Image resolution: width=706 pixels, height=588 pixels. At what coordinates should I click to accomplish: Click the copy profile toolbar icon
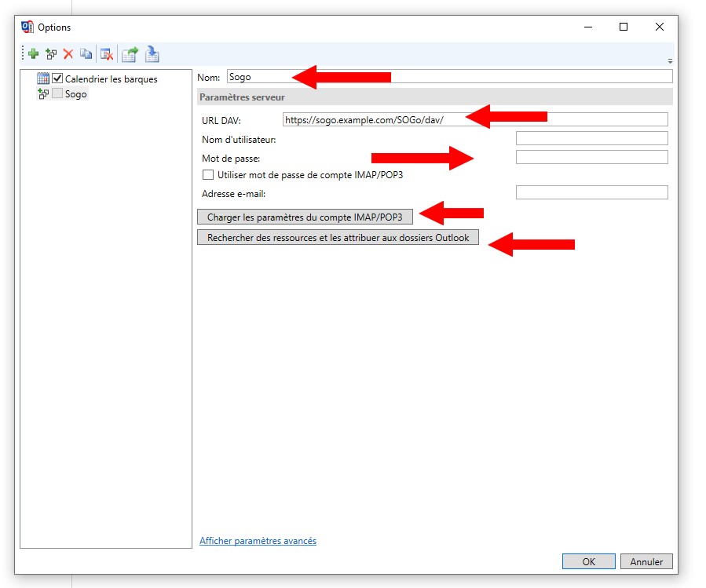86,54
